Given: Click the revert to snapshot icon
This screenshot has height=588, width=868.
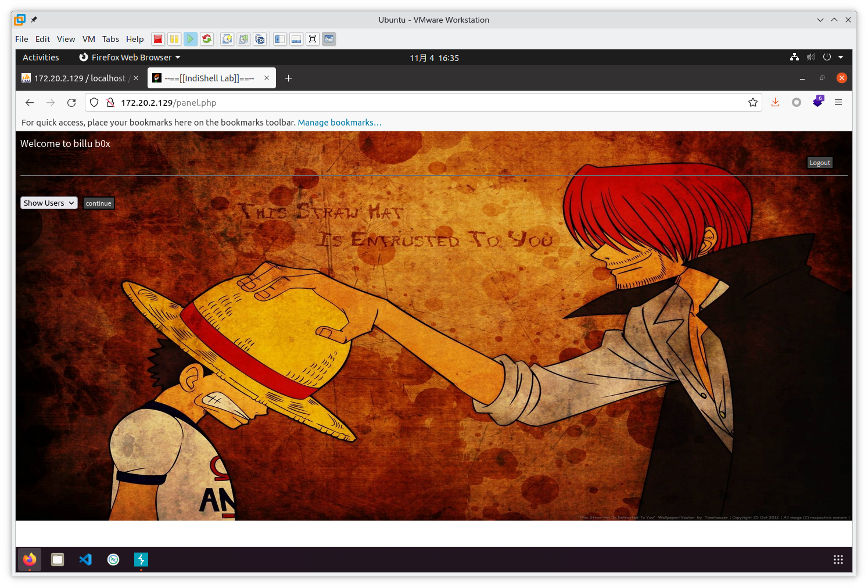Looking at the screenshot, I should 243,39.
